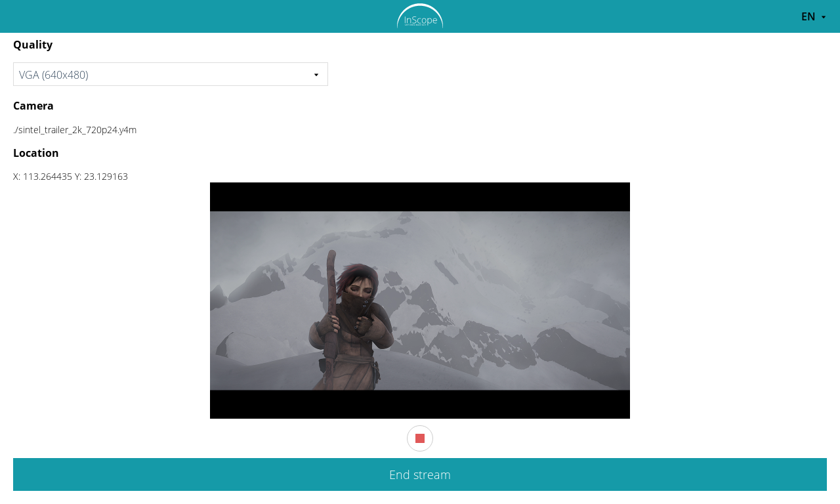This screenshot has width=840, height=504.
Task: Click the InScope logo in header
Action: [420, 16]
